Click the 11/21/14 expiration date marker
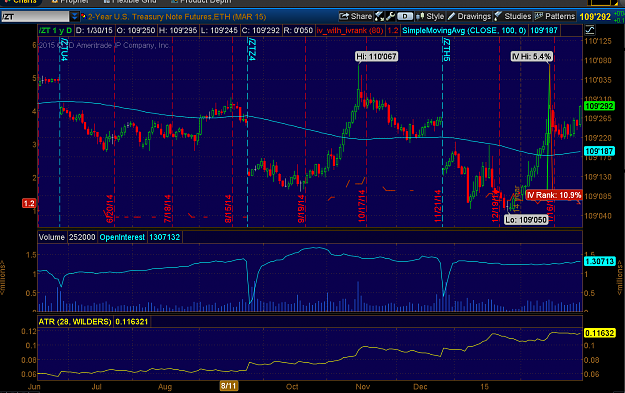Viewport: 625px width, 393px height. 438,206
